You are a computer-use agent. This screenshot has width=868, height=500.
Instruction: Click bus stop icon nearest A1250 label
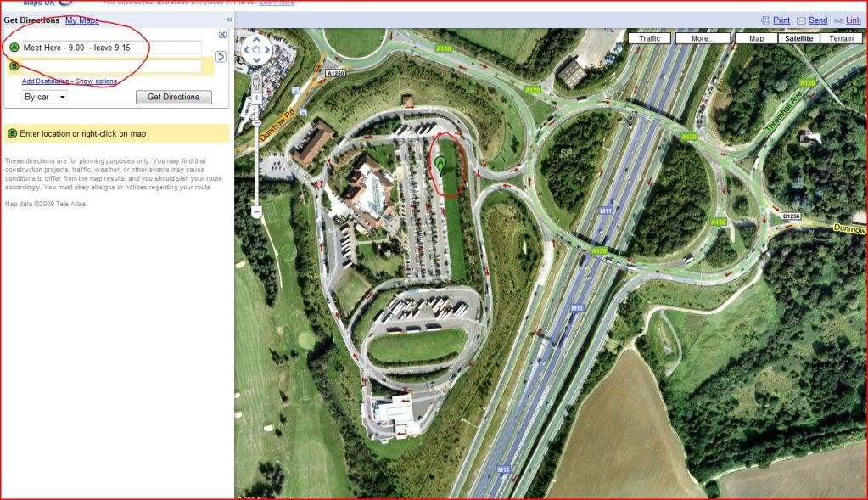click(296, 90)
